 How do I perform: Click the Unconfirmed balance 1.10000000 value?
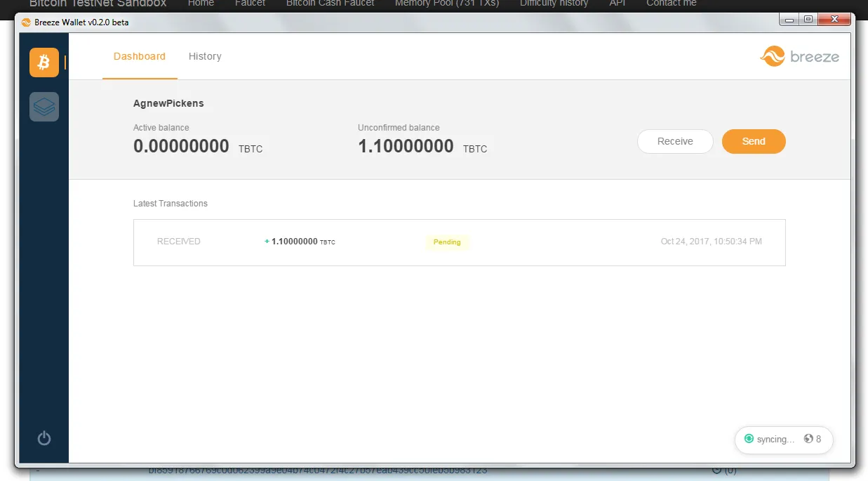(x=406, y=146)
